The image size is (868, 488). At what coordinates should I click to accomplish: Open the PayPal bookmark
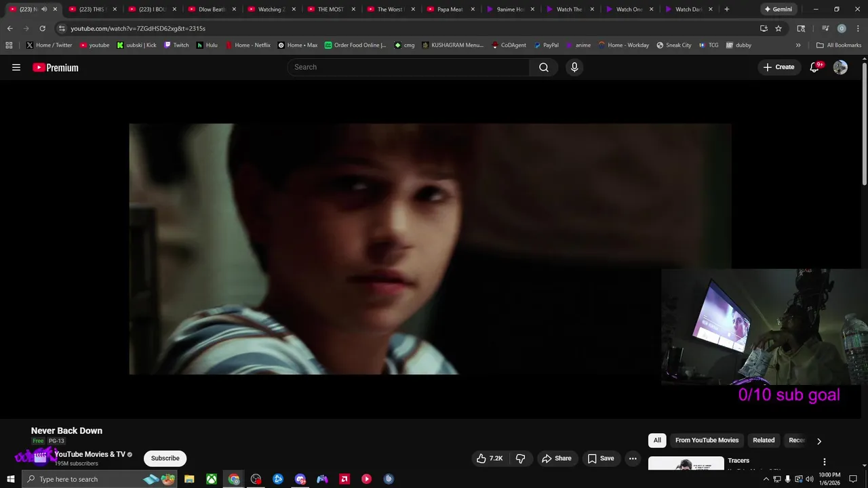[x=546, y=45]
